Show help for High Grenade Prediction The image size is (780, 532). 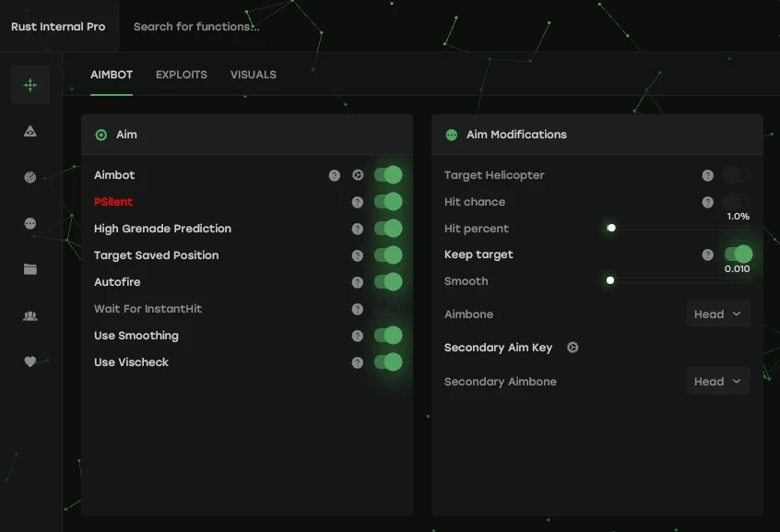357,229
